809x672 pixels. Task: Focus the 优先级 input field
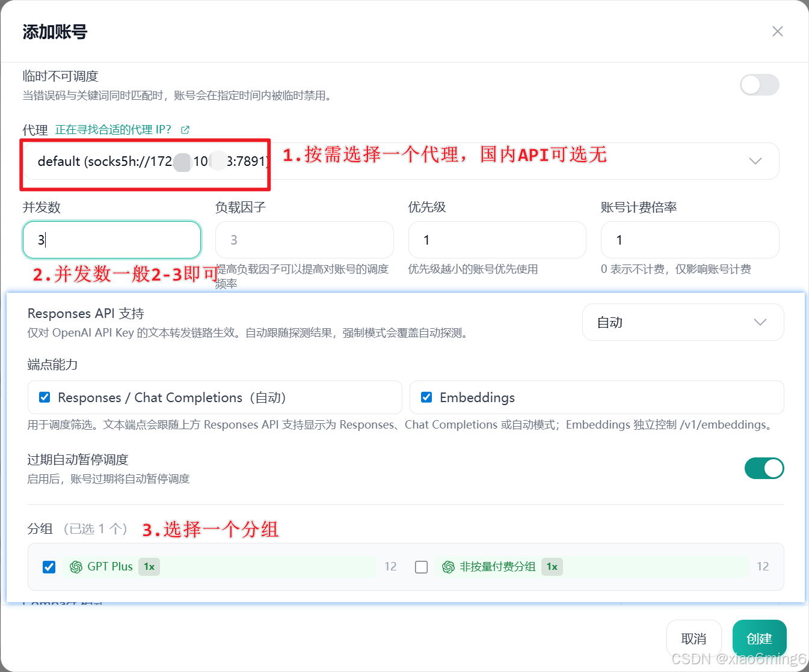497,240
